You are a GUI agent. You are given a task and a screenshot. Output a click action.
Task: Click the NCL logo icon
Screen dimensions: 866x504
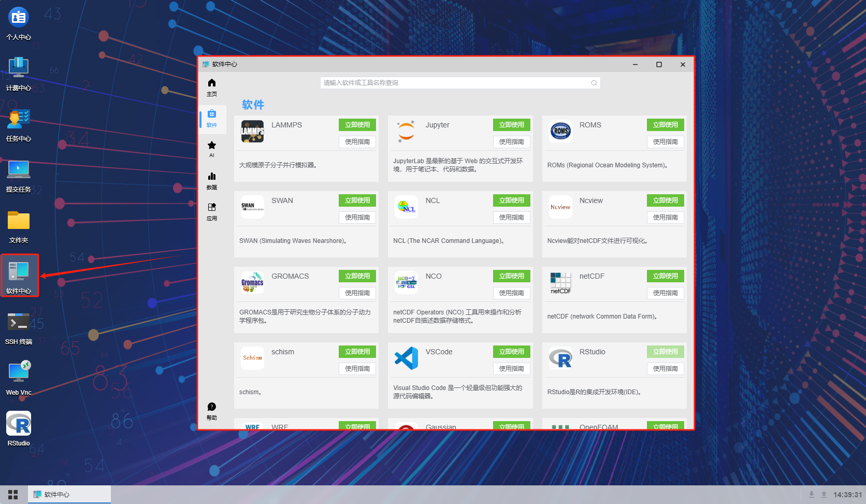407,207
